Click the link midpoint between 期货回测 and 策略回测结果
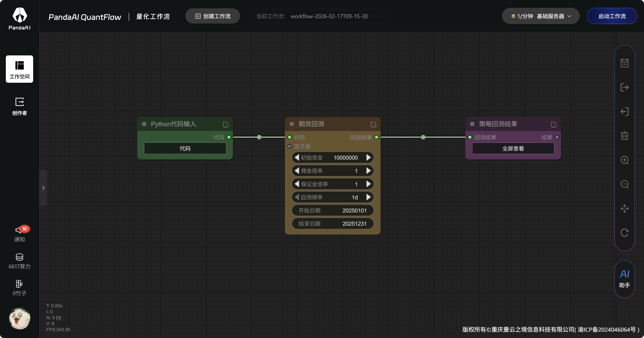This screenshot has height=338, width=644. click(x=423, y=137)
